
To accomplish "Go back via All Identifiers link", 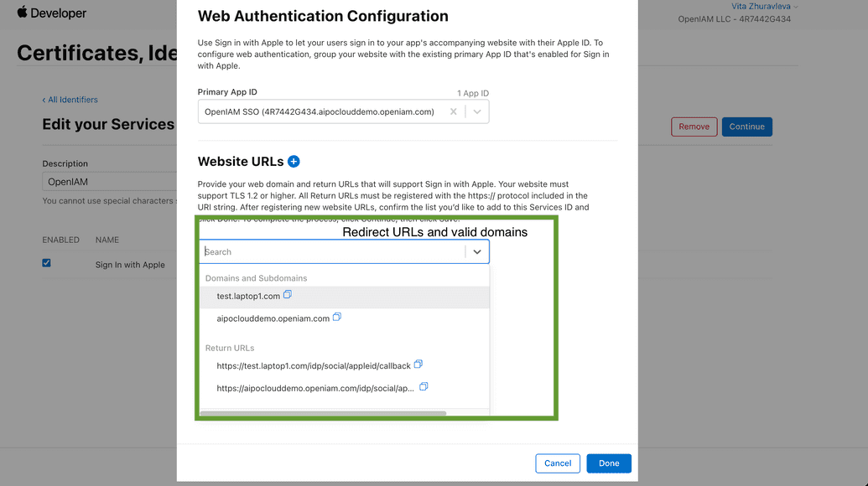I will tap(70, 100).
